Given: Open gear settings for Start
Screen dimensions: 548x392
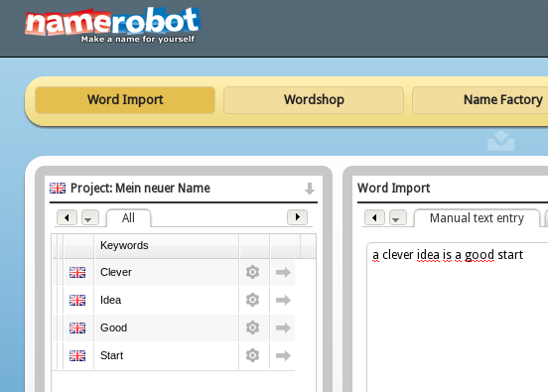Looking at the screenshot, I should 253,355.
